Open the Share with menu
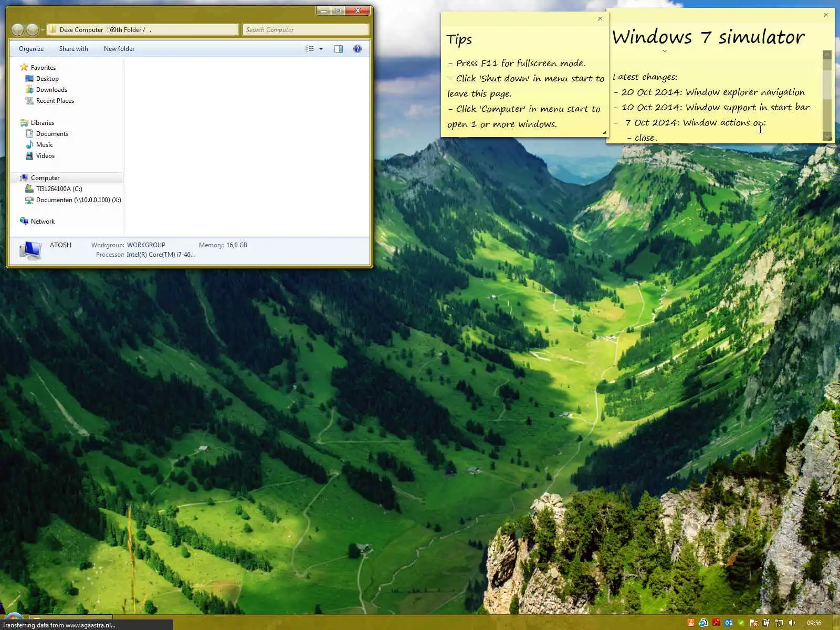This screenshot has width=840, height=630. [73, 49]
